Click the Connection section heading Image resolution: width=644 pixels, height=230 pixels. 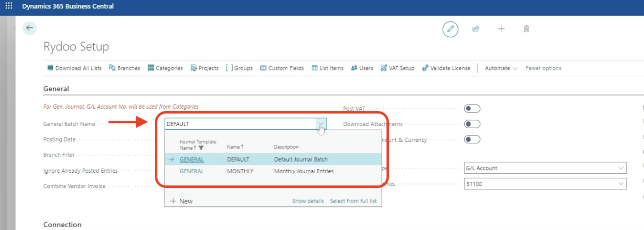[63, 225]
